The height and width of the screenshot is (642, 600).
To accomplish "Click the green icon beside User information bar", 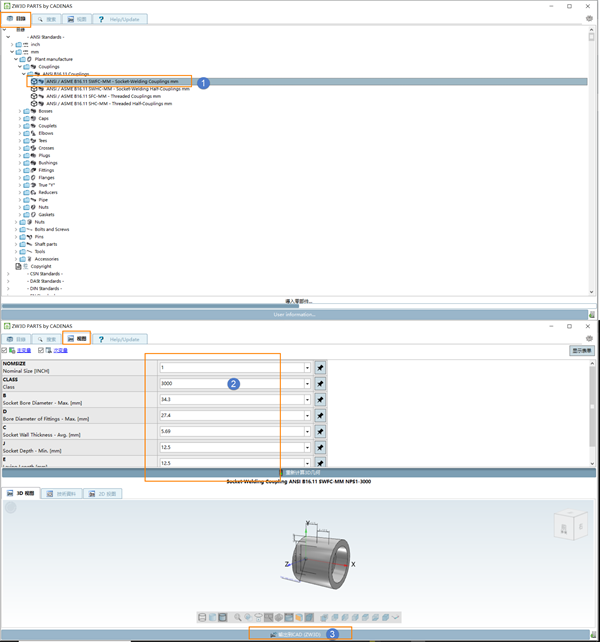I will [x=592, y=314].
